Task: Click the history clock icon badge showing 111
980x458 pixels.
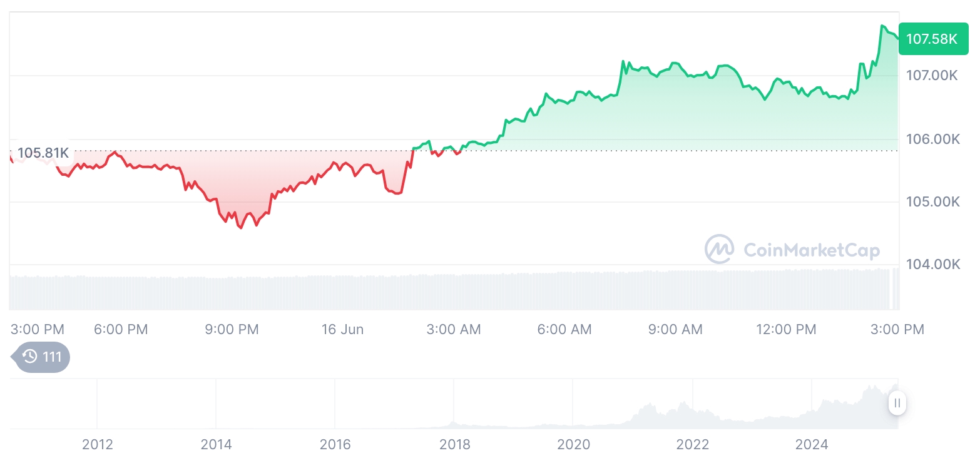Action: pos(41,357)
